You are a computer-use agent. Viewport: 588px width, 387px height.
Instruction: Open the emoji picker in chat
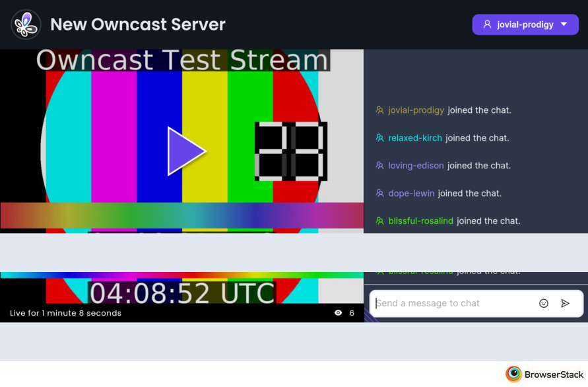[543, 303]
